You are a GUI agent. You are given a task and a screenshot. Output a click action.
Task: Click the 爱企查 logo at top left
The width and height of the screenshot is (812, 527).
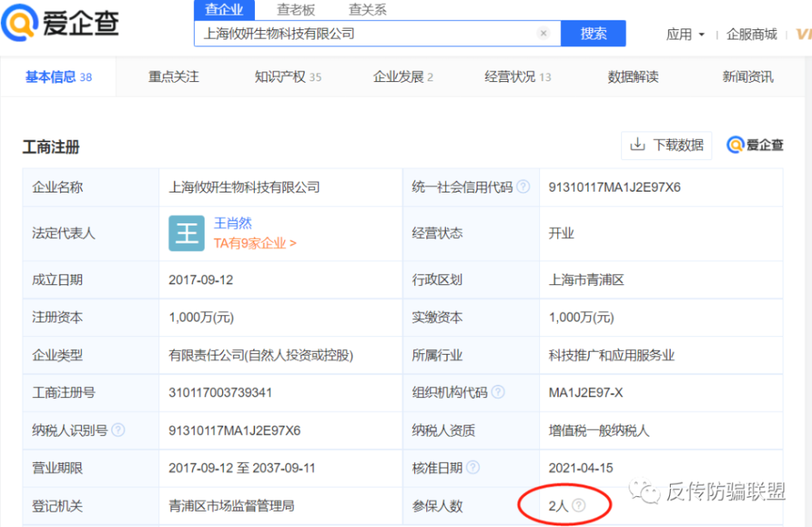coord(60,24)
